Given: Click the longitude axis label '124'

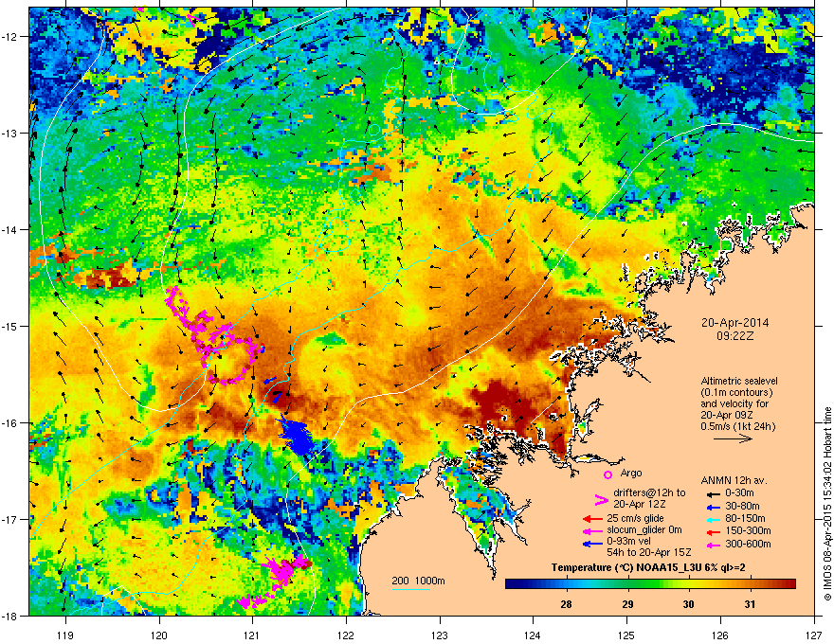Looking at the screenshot, I should [533, 635].
